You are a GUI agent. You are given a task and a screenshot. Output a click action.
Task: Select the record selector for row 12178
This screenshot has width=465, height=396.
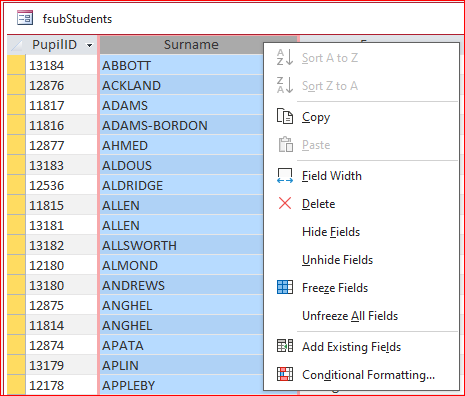click(x=16, y=385)
